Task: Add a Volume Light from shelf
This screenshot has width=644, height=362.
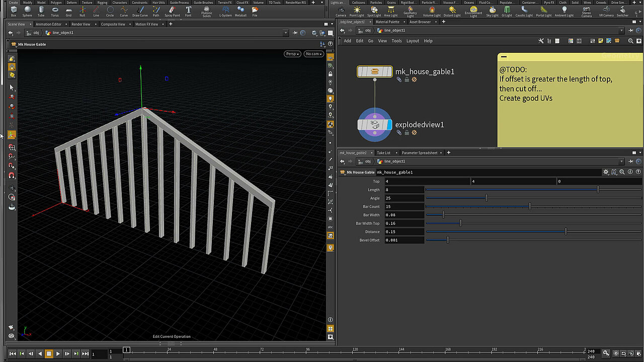Action: 432,11
